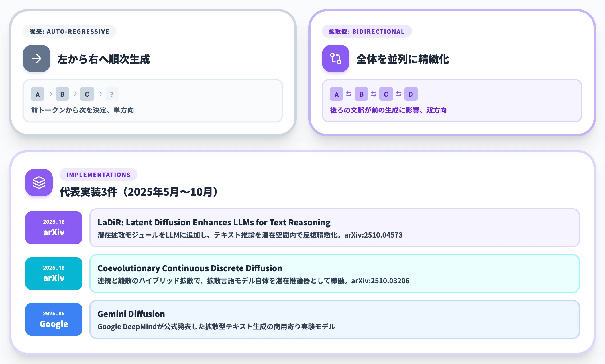Click the question mark token
The width and height of the screenshot is (605, 364).
(x=112, y=94)
